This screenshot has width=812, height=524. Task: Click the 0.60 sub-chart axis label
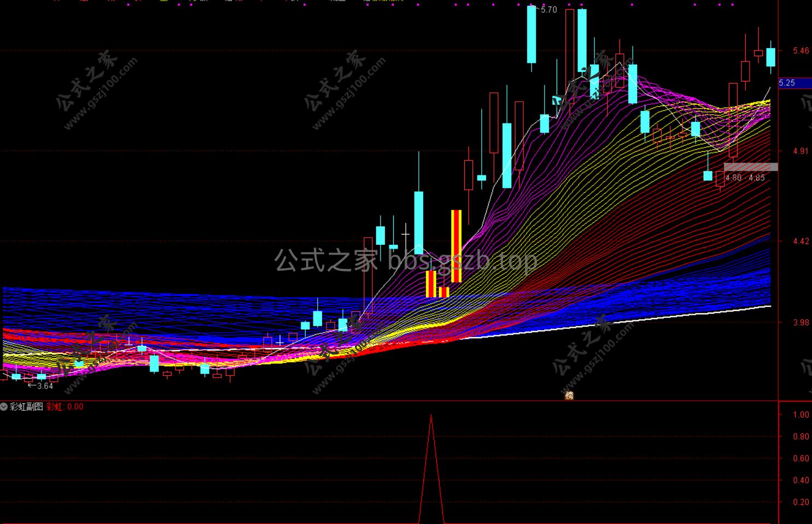pos(801,458)
